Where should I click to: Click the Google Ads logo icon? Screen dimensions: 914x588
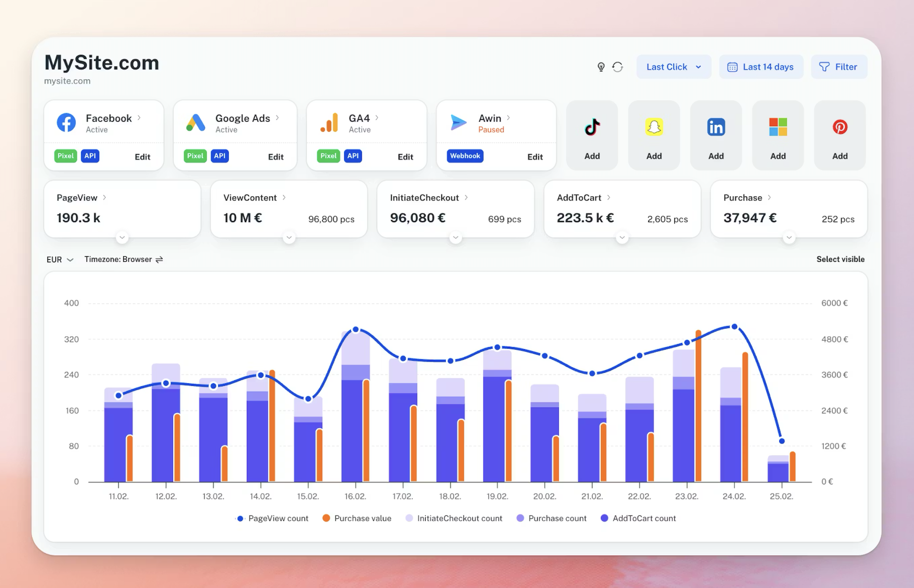pyautogui.click(x=196, y=122)
